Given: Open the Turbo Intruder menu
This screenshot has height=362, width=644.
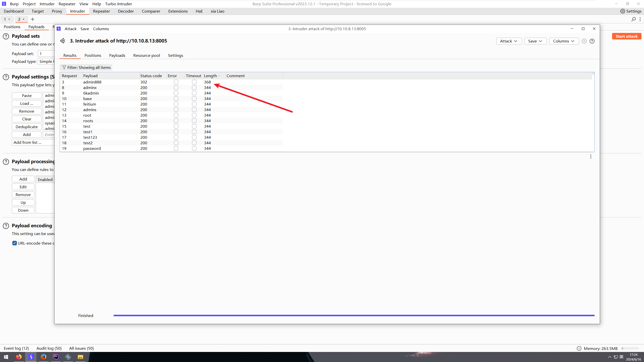Looking at the screenshot, I should [118, 4].
